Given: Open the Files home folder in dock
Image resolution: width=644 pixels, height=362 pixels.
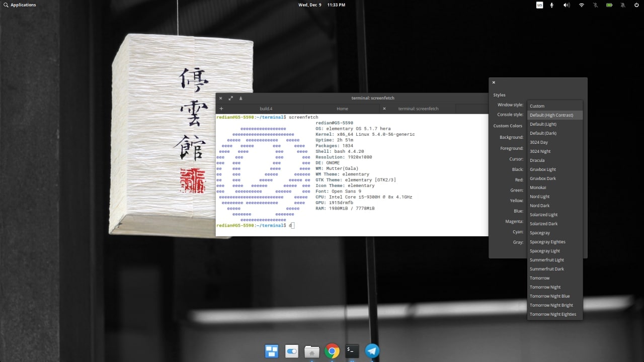Looking at the screenshot, I should [312, 351].
